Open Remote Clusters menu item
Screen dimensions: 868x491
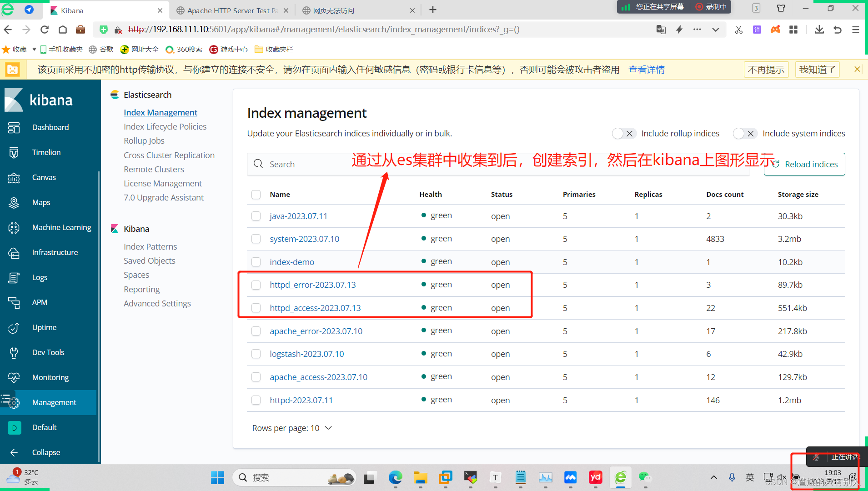154,170
